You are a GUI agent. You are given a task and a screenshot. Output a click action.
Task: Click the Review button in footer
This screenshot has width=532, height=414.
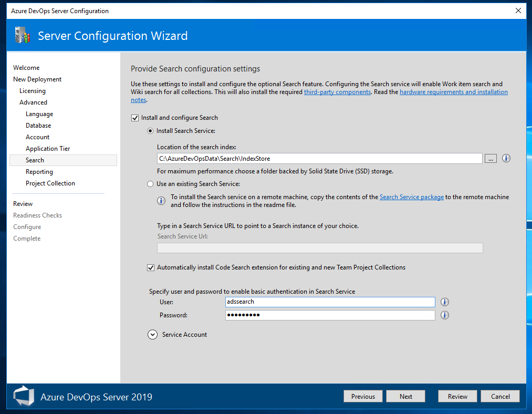[457, 396]
